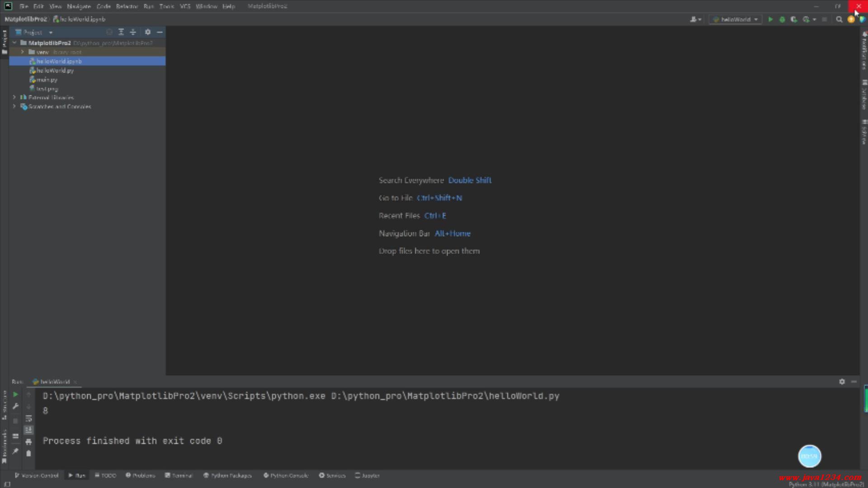Open Python Console tool window
The width and height of the screenshot is (868, 488).
pyautogui.click(x=286, y=475)
